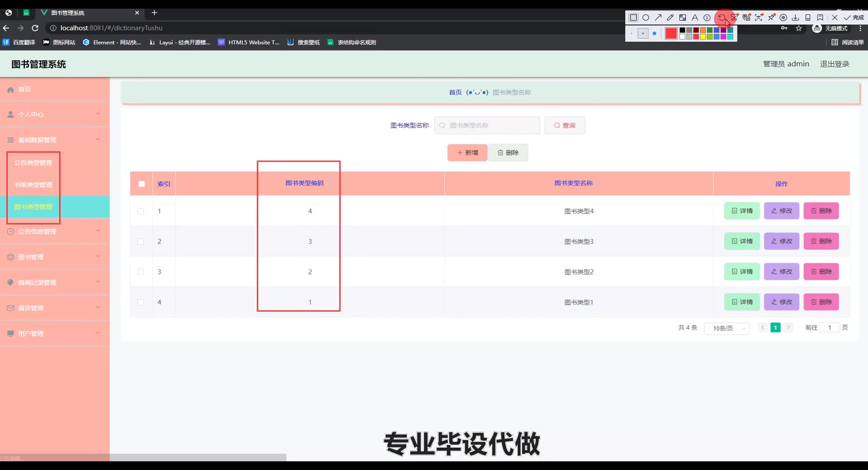Viewport: 868px width, 470px height.
Task: Select 图书类型管理 submenu item
Action: click(55, 207)
